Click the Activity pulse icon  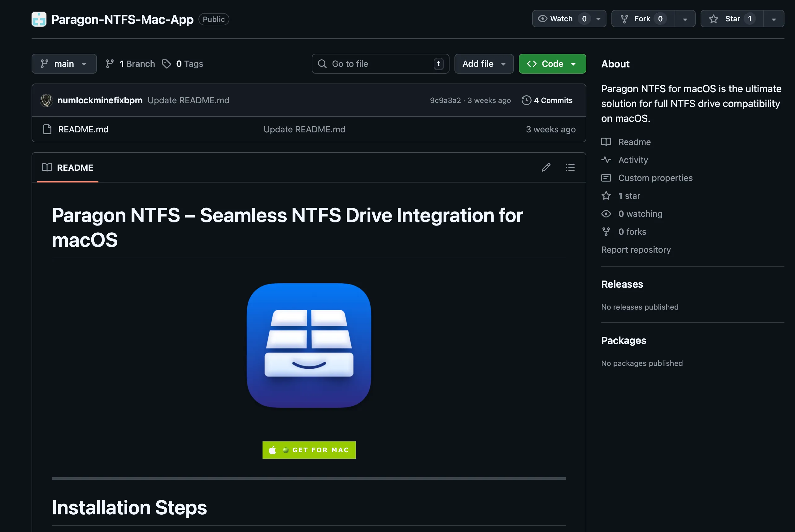(606, 160)
